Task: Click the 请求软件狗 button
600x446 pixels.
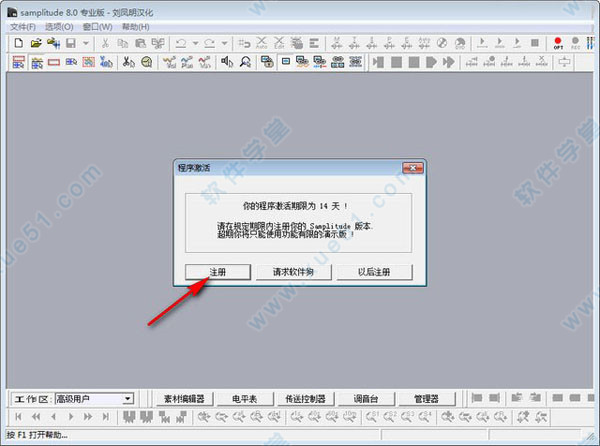Action: click(293, 272)
